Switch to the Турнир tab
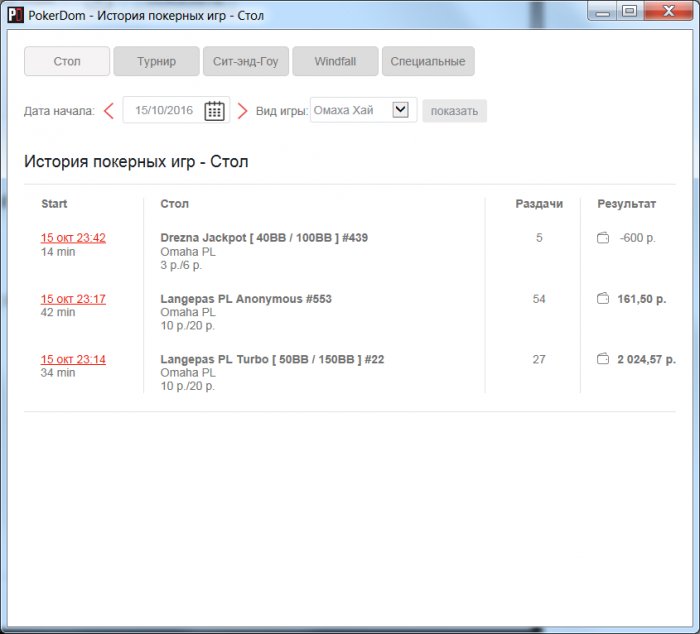 [x=156, y=61]
